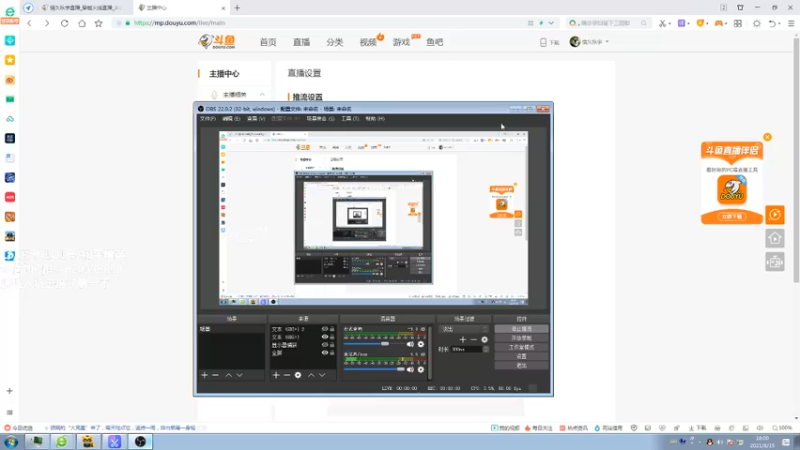Open Douyu 分类 nav link
The width and height of the screenshot is (800, 450).
335,42
